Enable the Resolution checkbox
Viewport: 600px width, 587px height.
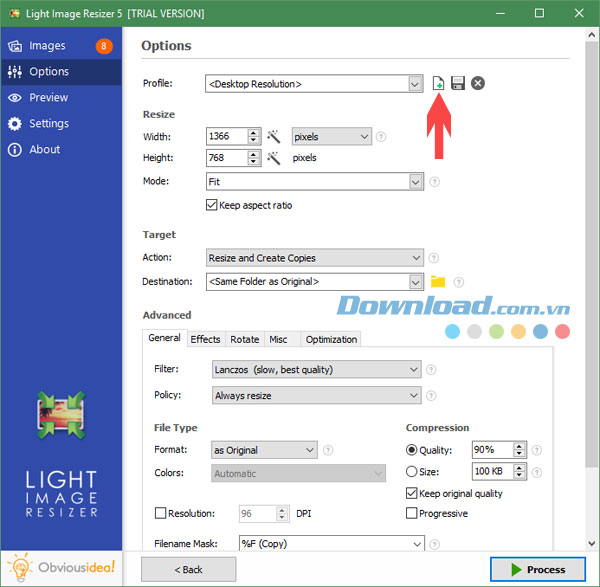pyautogui.click(x=160, y=513)
